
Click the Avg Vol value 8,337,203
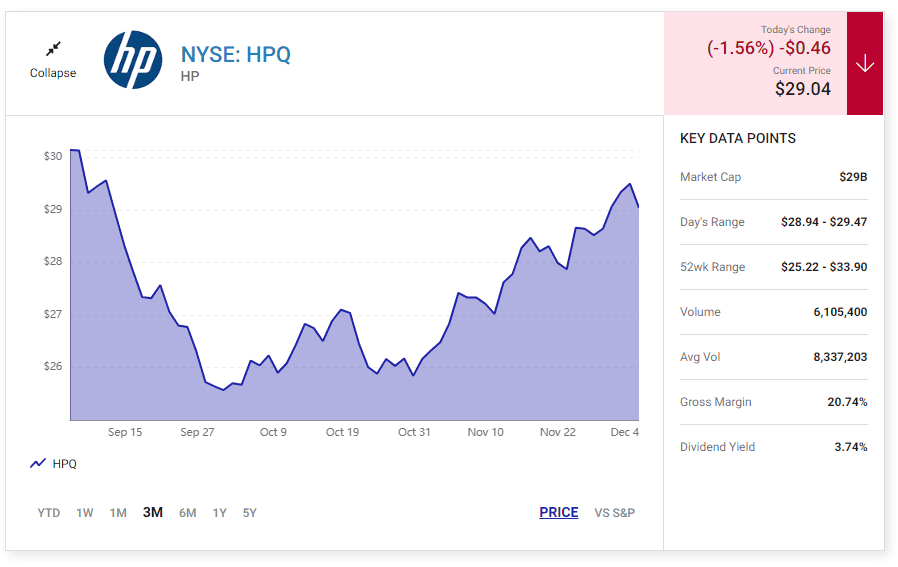click(840, 357)
